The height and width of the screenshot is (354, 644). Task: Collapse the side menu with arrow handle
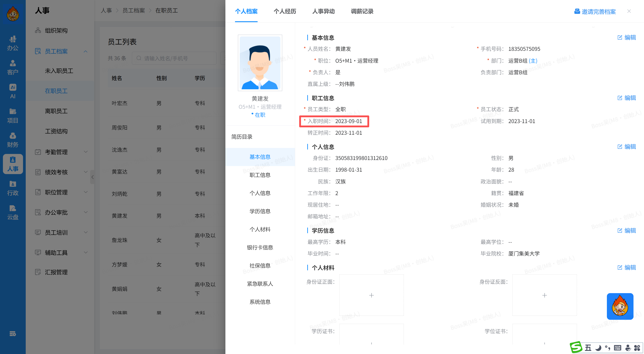coord(92,177)
